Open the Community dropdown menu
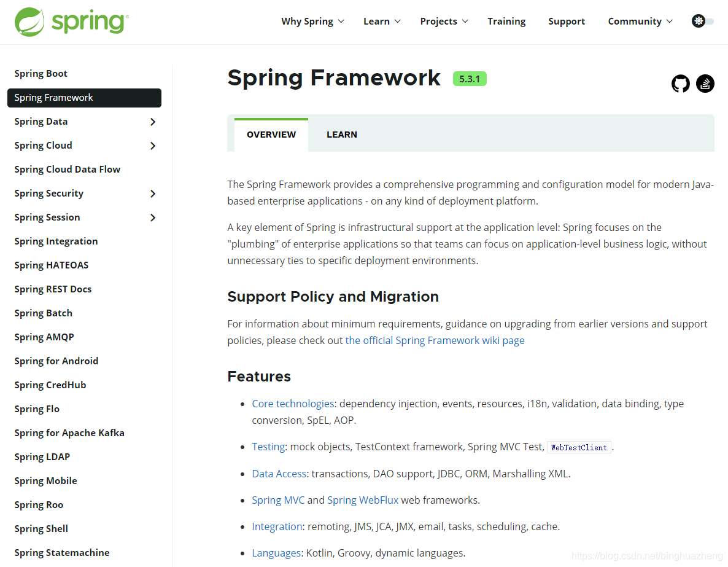The height and width of the screenshot is (567, 728). click(x=640, y=22)
